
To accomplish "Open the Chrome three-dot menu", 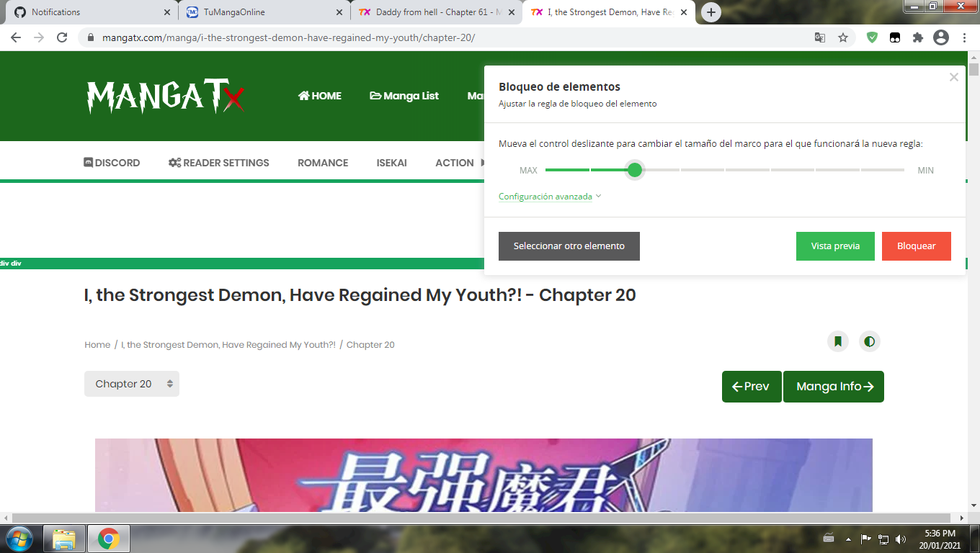I will [x=964, y=37].
